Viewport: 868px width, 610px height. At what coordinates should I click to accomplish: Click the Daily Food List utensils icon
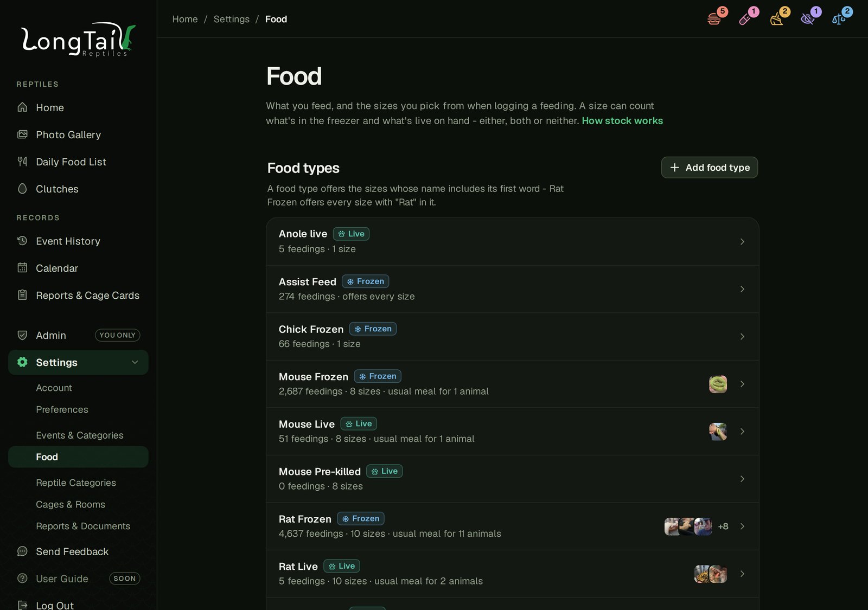click(x=22, y=162)
